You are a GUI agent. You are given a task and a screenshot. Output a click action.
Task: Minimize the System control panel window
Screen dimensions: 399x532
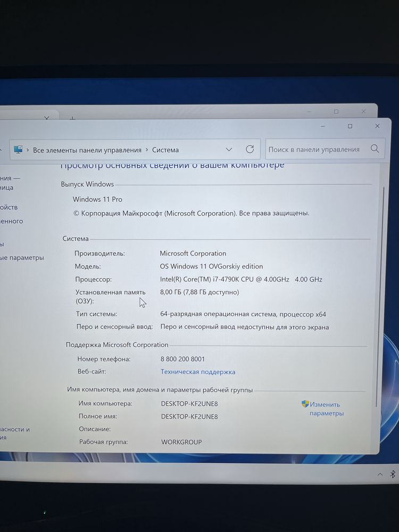[x=323, y=126]
